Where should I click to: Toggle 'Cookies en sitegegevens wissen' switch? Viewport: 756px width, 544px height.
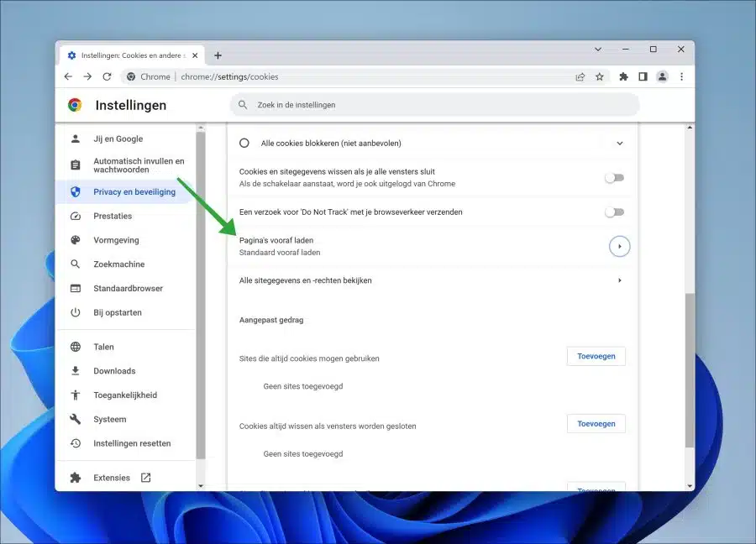(x=615, y=178)
